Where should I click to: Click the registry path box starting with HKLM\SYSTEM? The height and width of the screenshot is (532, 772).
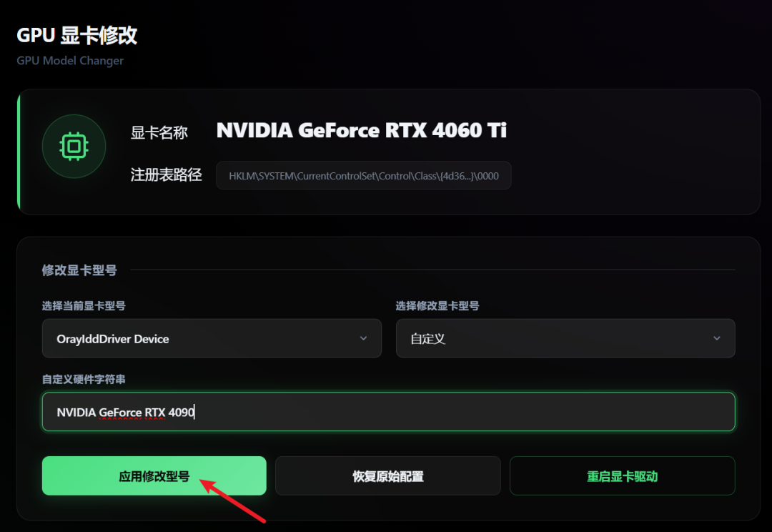[x=364, y=175]
